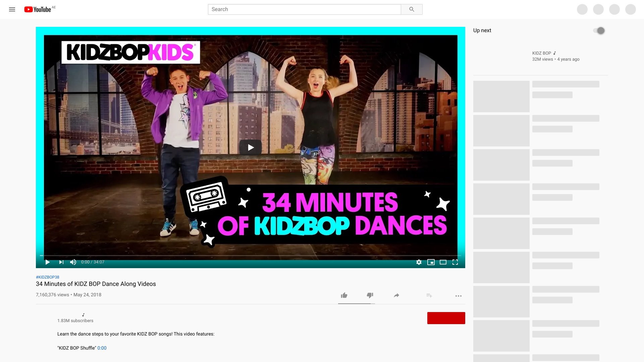Click the search magnifier button

[x=412, y=9]
